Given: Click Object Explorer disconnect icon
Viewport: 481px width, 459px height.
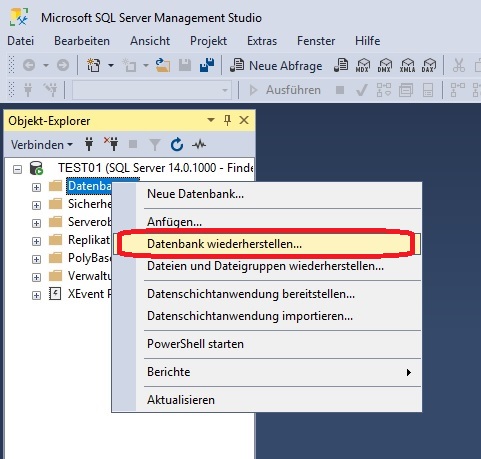Looking at the screenshot, I should (111, 144).
